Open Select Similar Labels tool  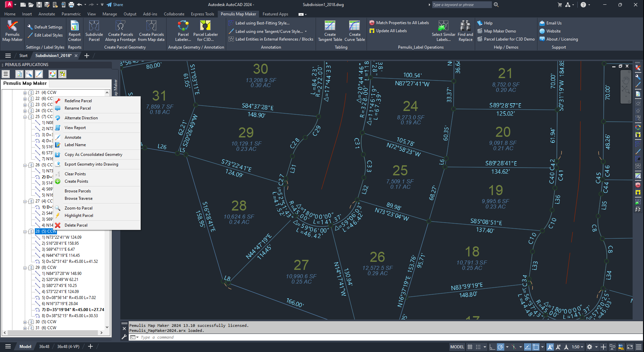click(x=443, y=31)
